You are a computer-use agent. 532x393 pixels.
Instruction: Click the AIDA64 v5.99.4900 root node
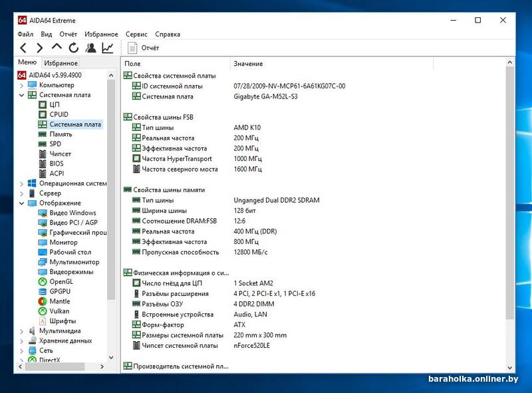(x=55, y=75)
